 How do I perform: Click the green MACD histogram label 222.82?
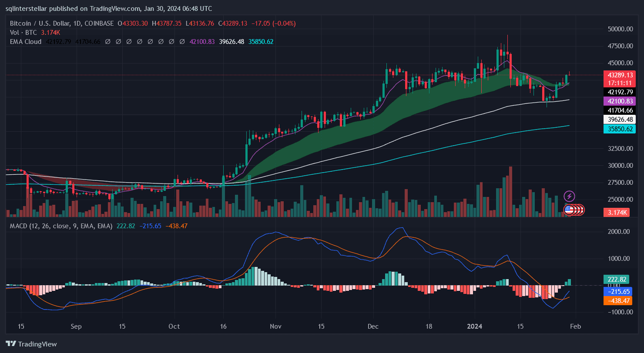(617, 280)
